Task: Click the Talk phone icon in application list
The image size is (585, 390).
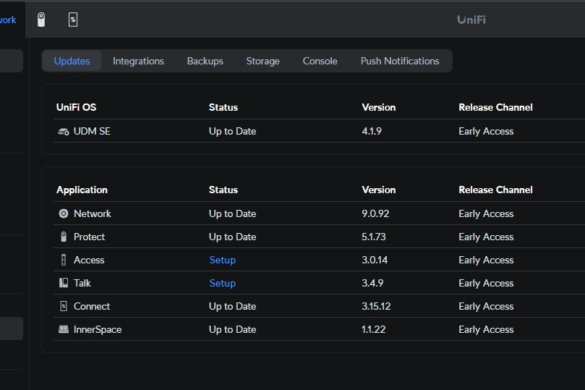Action: 63,283
